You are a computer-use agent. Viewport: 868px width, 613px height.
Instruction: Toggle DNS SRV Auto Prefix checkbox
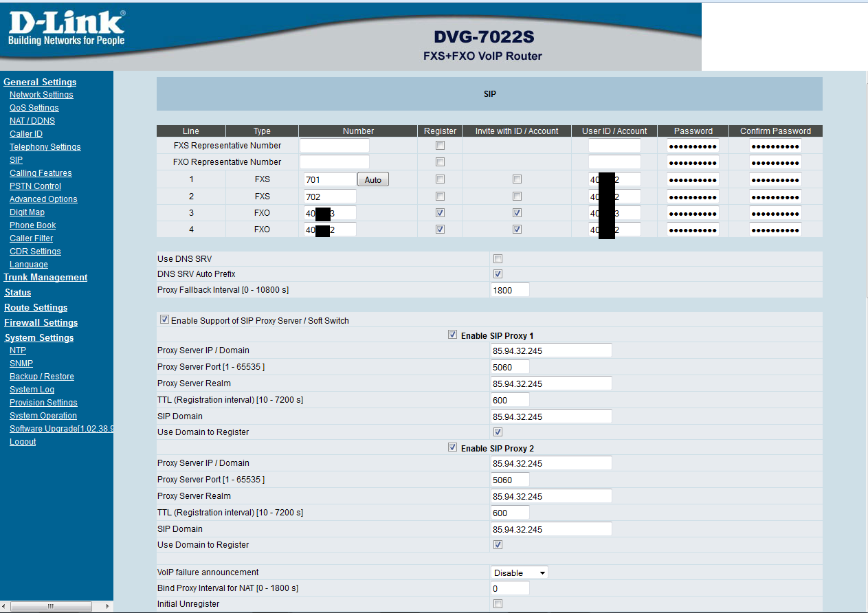coord(498,274)
